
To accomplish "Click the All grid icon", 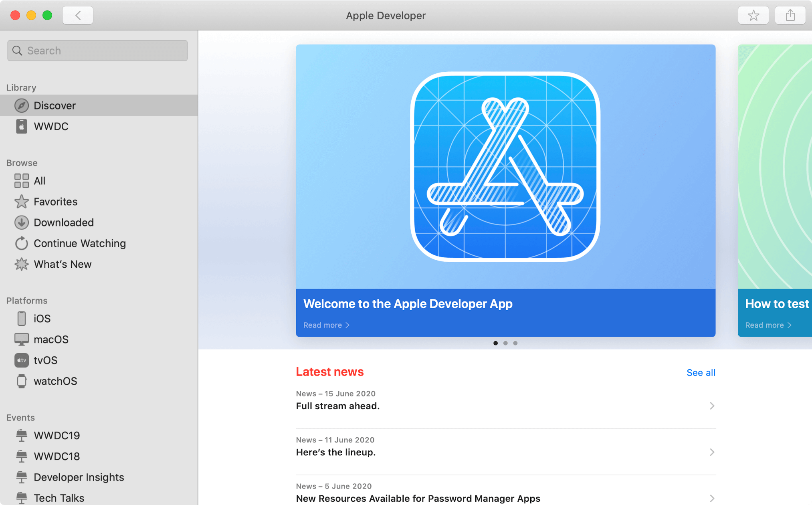I will click(x=22, y=181).
